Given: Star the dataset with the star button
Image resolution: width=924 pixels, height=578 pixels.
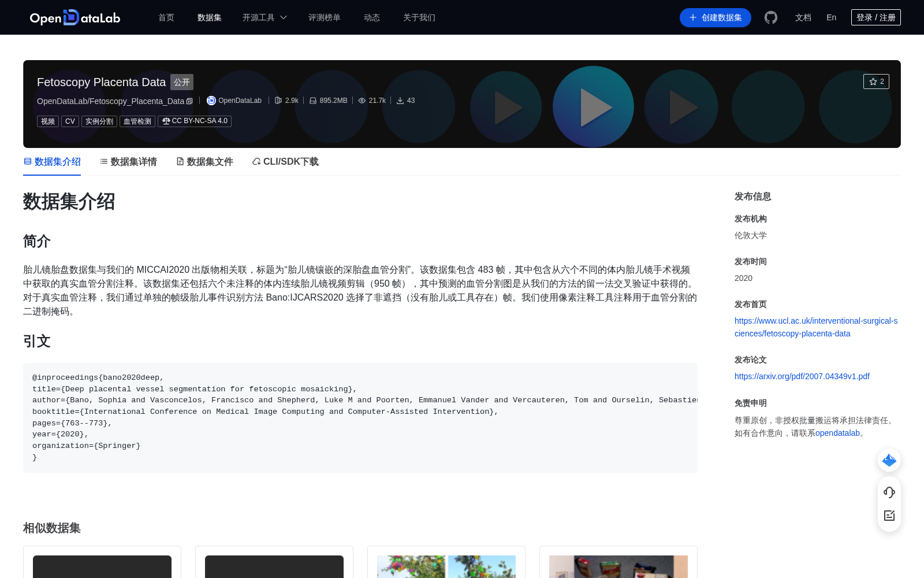Looking at the screenshot, I should (x=876, y=81).
